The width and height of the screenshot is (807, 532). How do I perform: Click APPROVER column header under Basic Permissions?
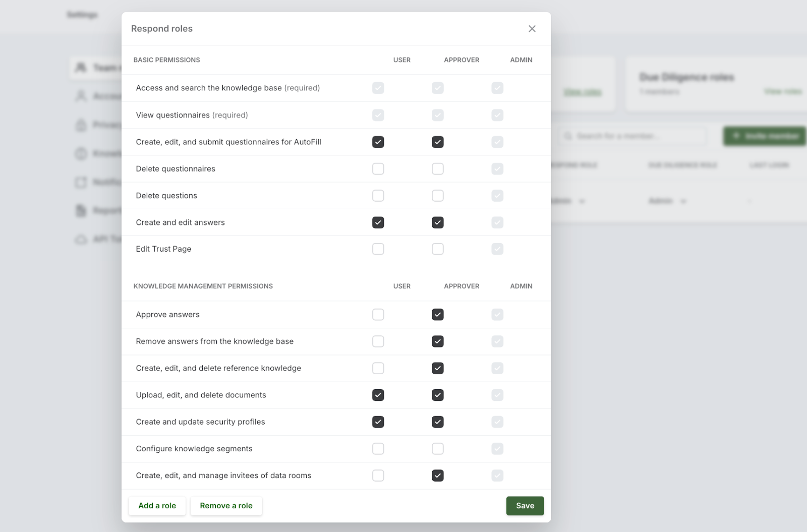462,60
